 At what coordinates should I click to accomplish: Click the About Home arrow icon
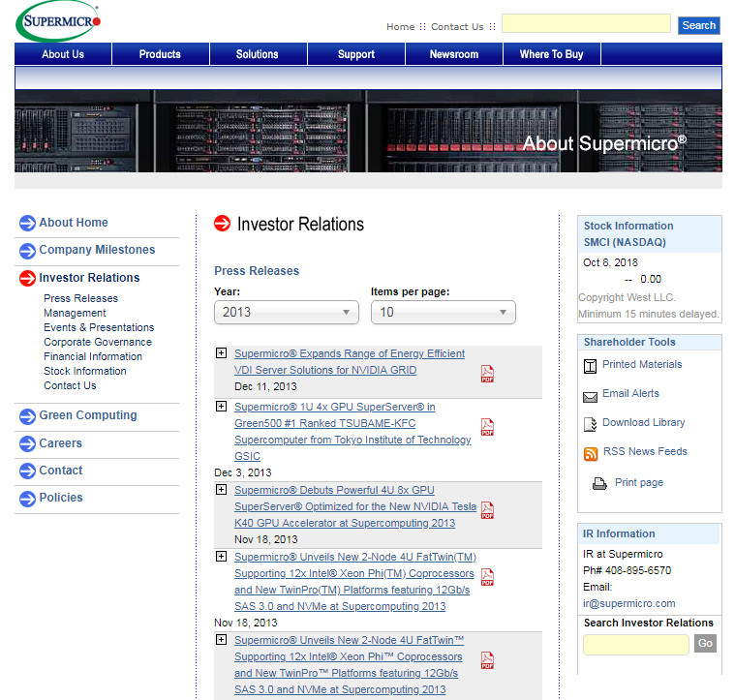point(28,223)
